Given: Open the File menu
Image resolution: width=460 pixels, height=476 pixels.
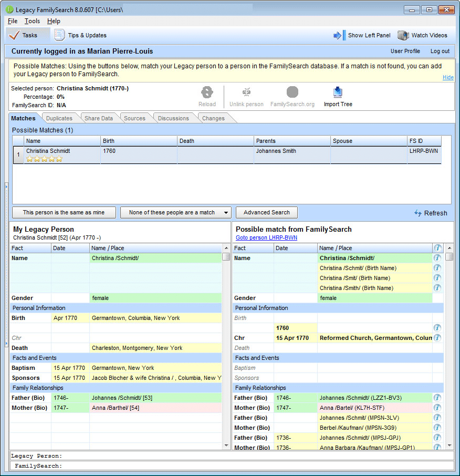Looking at the screenshot, I should (13, 21).
